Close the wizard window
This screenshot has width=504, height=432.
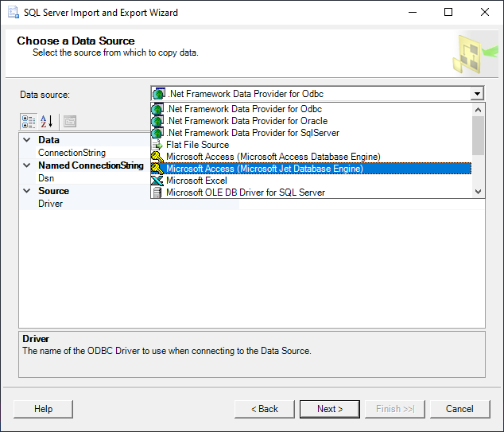(485, 12)
